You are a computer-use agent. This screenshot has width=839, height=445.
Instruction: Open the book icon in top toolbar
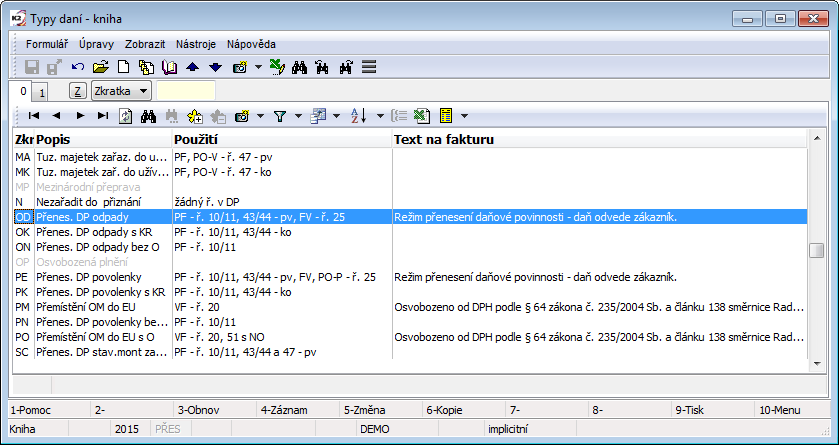point(170,67)
